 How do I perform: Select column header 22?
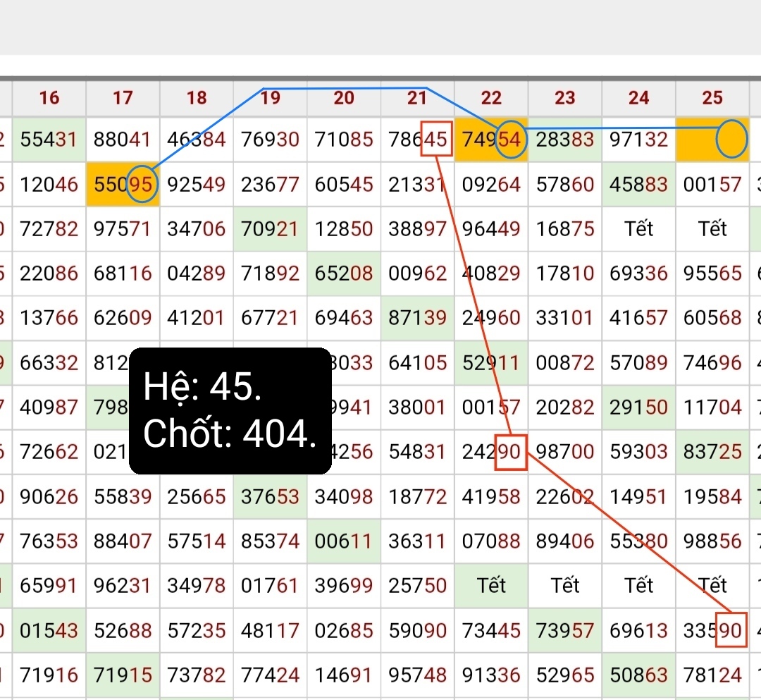point(491,98)
